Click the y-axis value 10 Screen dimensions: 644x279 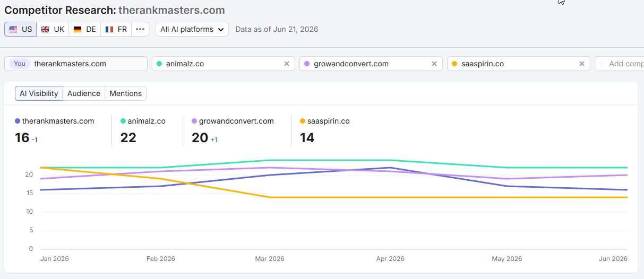29,212
